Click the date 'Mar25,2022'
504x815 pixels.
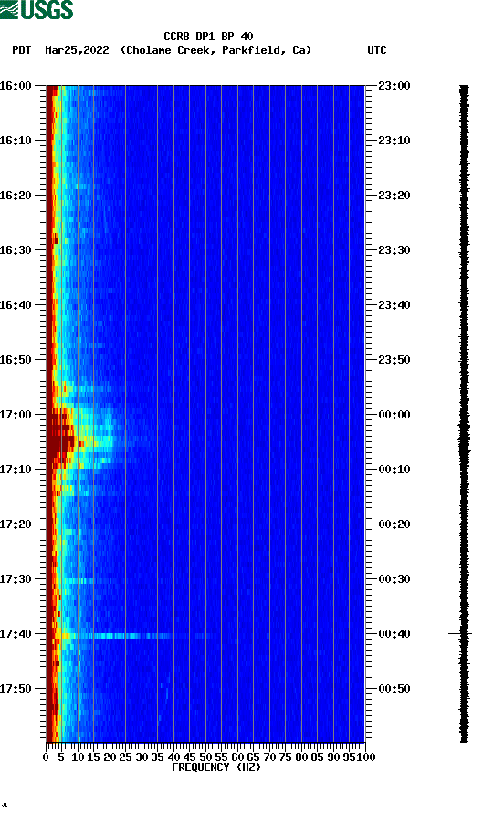pyautogui.click(x=77, y=50)
